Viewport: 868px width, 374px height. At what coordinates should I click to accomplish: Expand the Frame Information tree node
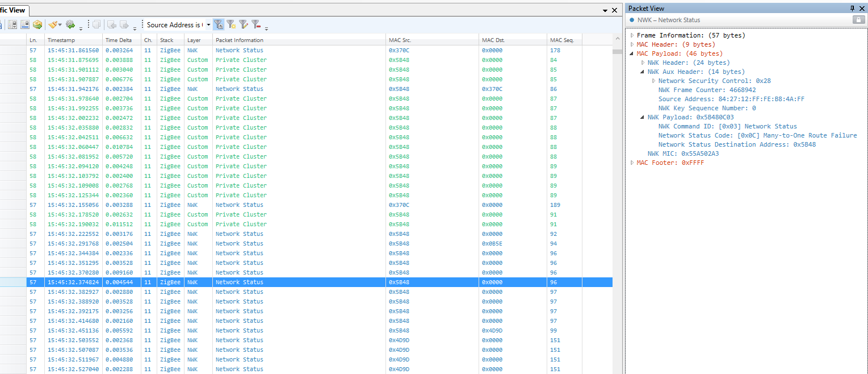click(x=632, y=35)
